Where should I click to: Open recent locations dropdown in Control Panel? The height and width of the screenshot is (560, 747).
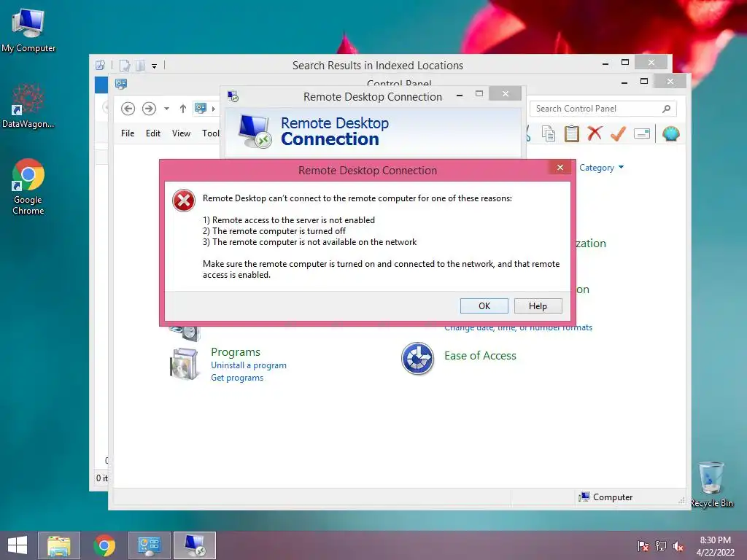click(166, 109)
